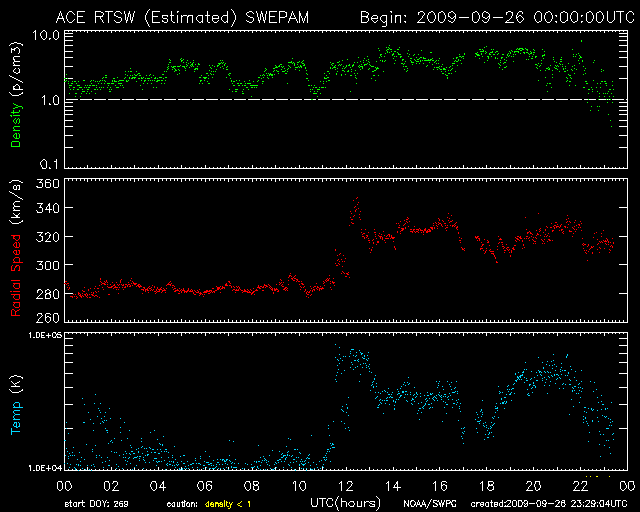Click the '280' speed tick label
The width and height of the screenshot is (640, 512).
(47, 294)
